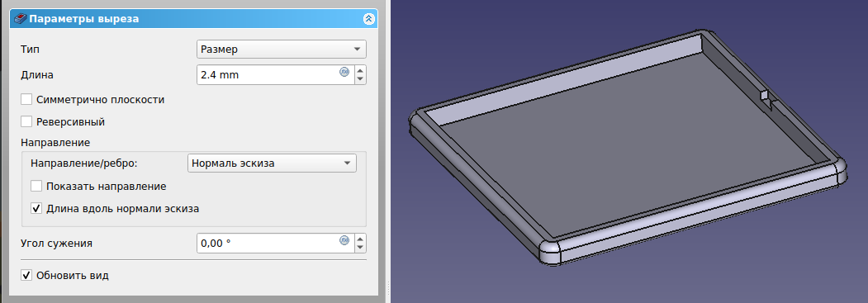The width and height of the screenshot is (868, 303).
Task: Open the Направление/ребро dropdown showing Нормаль эскиза
Action: tap(272, 163)
